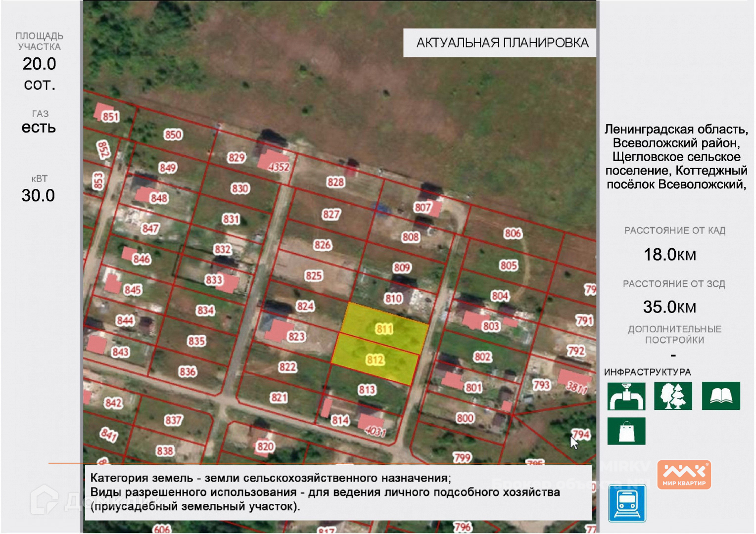Click plot number 802 on map
756x534 pixels.
tap(482, 357)
